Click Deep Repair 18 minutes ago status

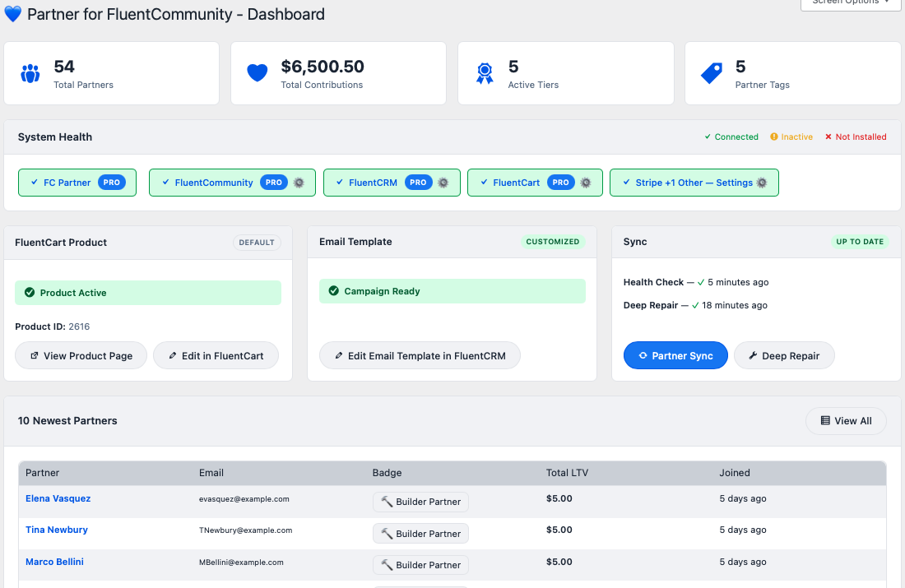point(695,305)
